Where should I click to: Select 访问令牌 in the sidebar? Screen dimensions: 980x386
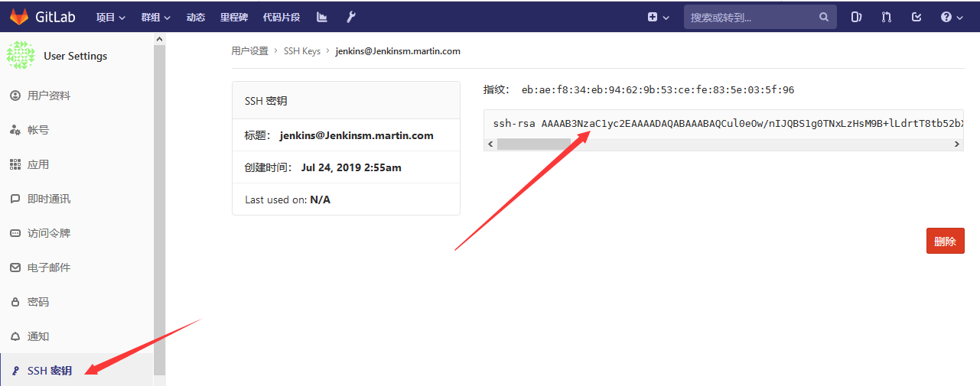[x=49, y=233]
